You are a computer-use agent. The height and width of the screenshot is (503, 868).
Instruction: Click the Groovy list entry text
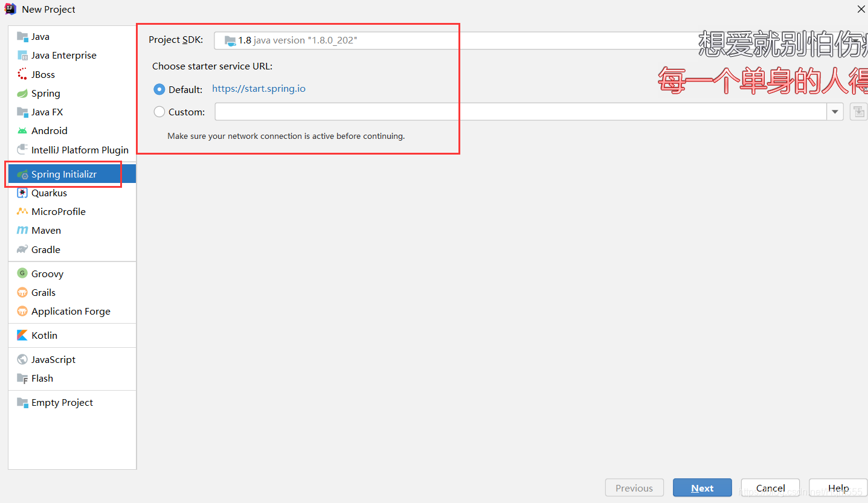47,274
